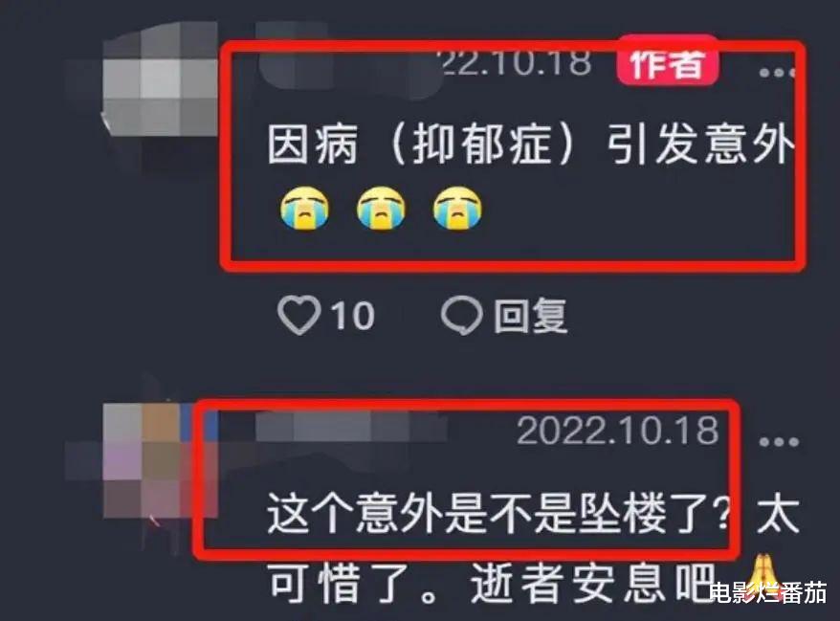Viewport: 840px width, 621px height.
Task: Click the 回复 reply text
Action: coord(530,316)
